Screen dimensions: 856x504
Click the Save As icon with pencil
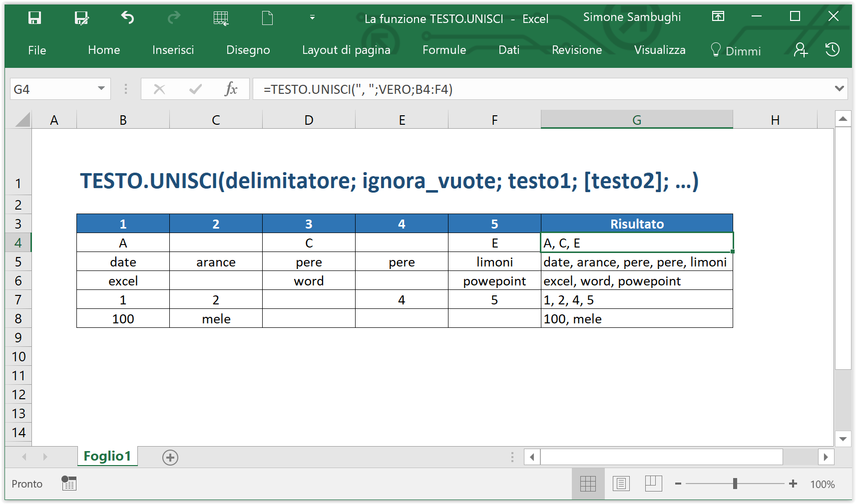pyautogui.click(x=81, y=18)
